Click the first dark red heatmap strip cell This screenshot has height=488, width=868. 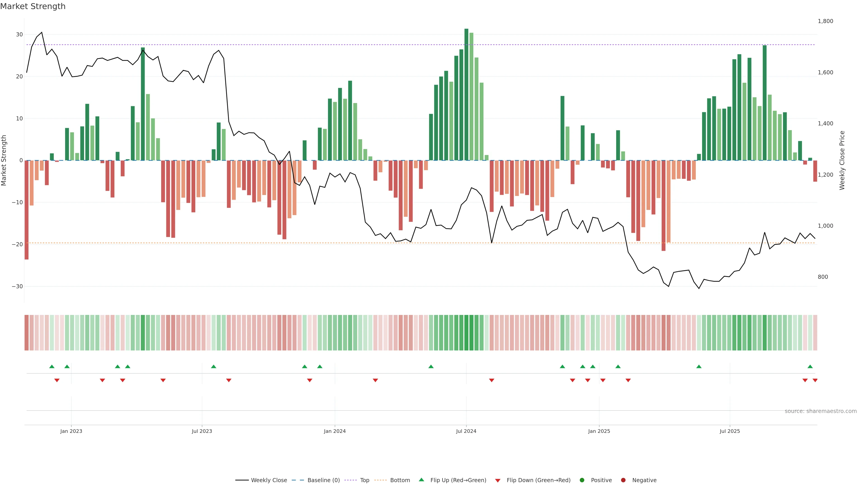[27, 332]
